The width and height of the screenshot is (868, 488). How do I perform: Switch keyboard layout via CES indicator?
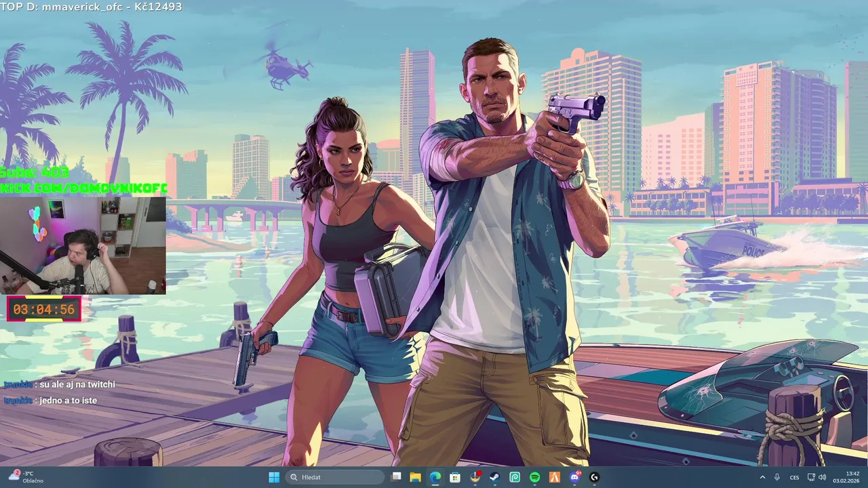pyautogui.click(x=794, y=477)
